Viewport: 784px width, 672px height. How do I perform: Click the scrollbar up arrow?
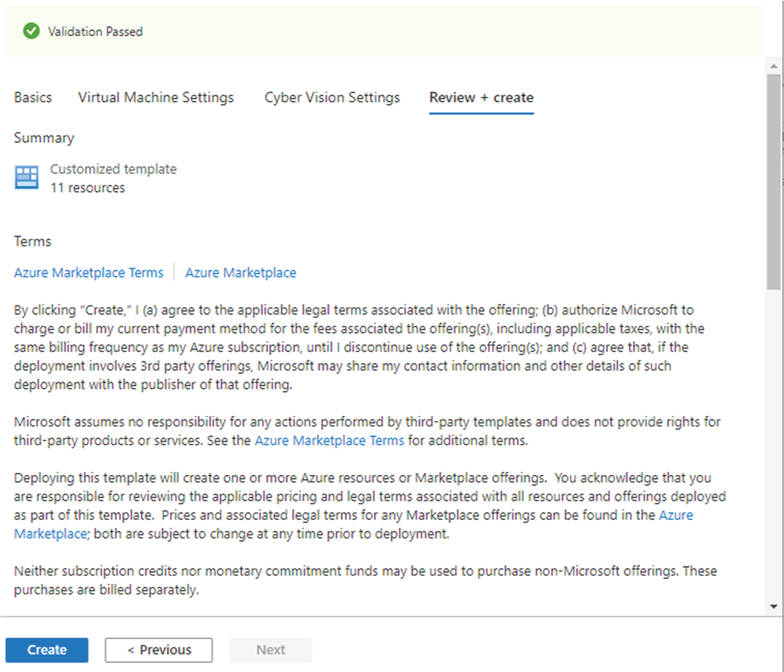coord(773,66)
